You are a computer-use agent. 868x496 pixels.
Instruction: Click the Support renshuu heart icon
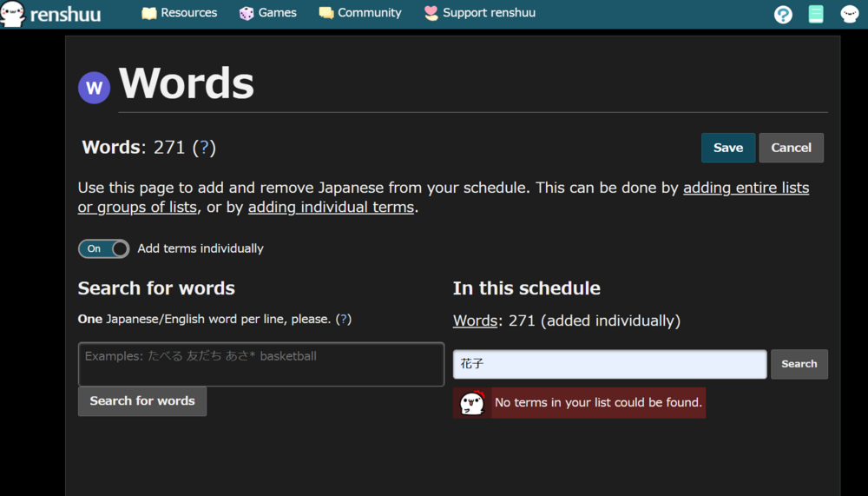click(x=431, y=13)
